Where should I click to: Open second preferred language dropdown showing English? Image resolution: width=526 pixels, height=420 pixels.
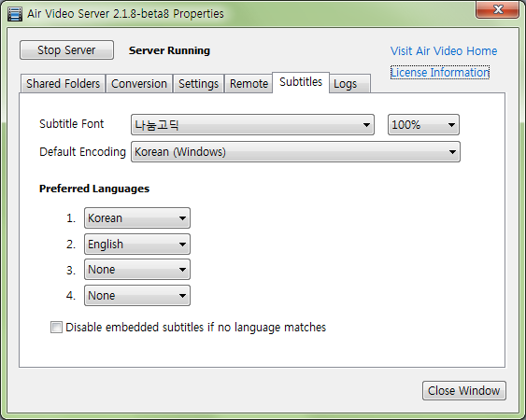[137, 244]
